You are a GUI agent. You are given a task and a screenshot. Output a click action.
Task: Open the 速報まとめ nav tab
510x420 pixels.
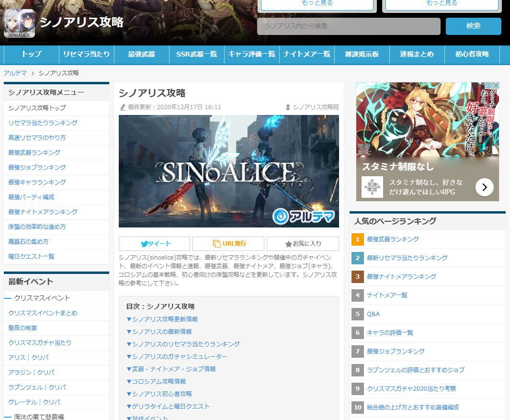point(417,54)
